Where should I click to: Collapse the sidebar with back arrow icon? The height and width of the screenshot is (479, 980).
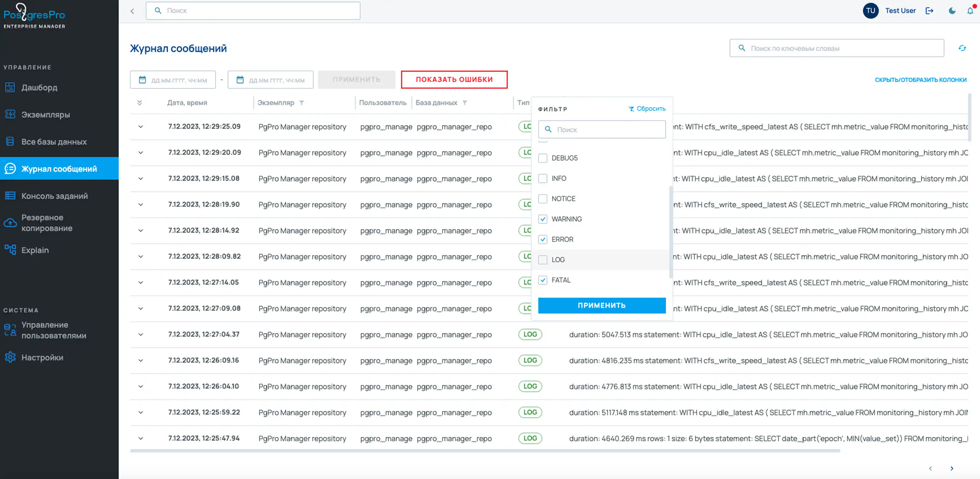132,11
